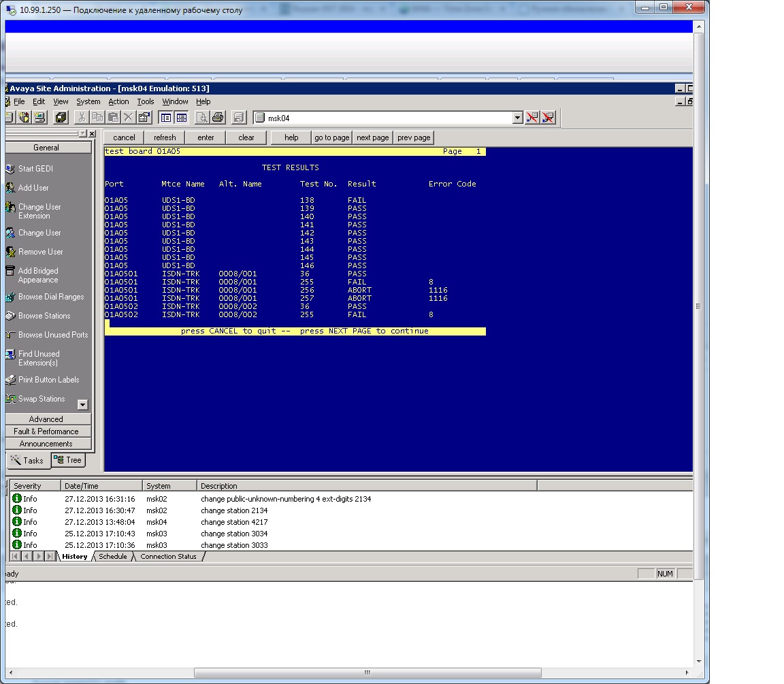Click the help emulation button

(x=291, y=137)
